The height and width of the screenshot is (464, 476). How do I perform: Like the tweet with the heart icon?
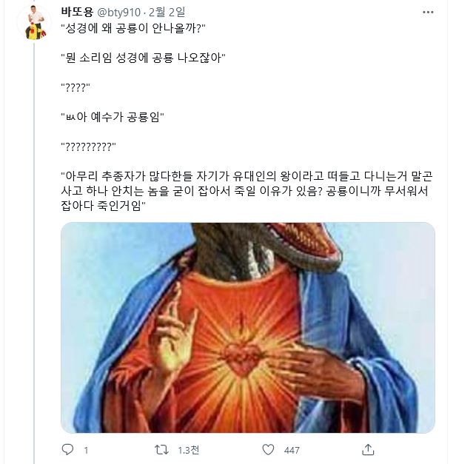(x=269, y=449)
